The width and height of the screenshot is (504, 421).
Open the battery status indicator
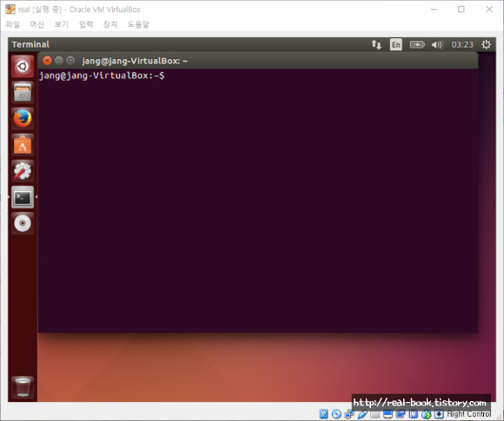[417, 44]
